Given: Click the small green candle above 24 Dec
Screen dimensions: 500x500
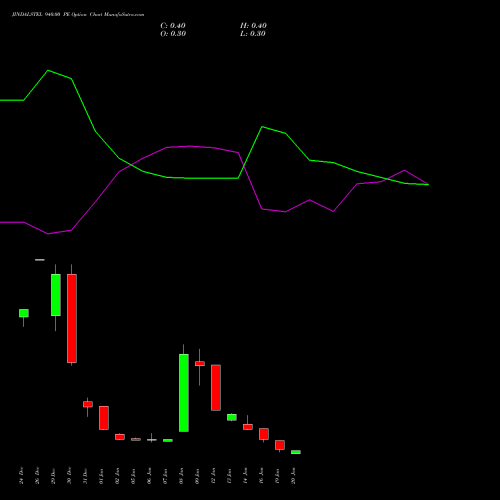Looking at the screenshot, I should point(24,313).
